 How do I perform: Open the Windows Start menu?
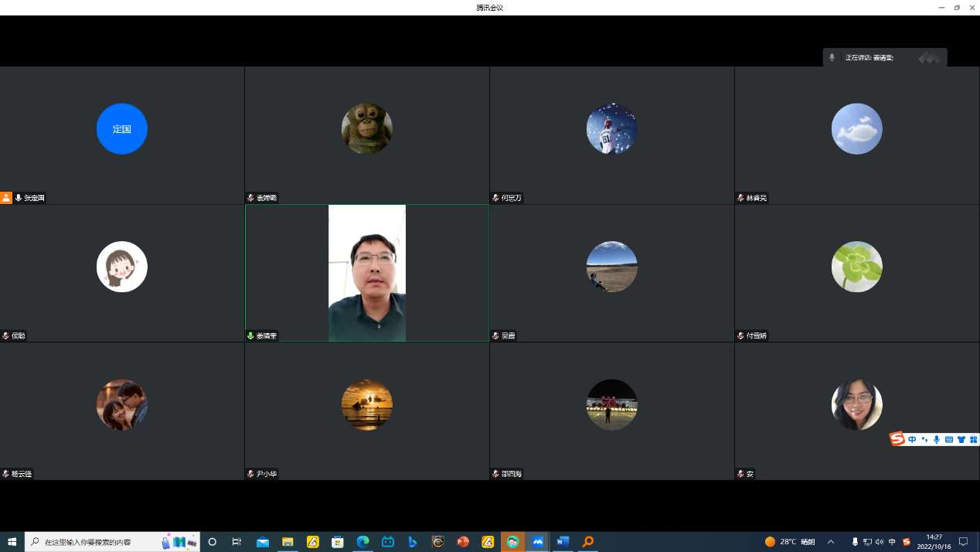pos(12,542)
